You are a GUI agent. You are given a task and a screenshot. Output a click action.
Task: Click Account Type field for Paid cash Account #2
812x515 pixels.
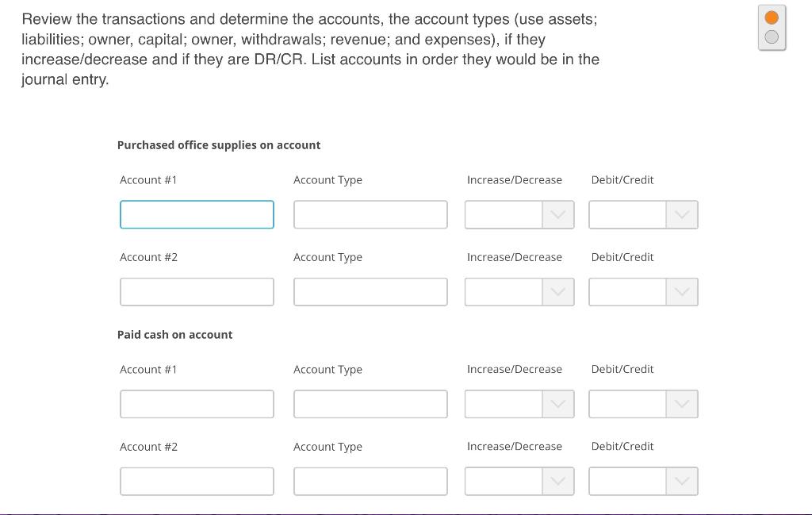(370, 482)
